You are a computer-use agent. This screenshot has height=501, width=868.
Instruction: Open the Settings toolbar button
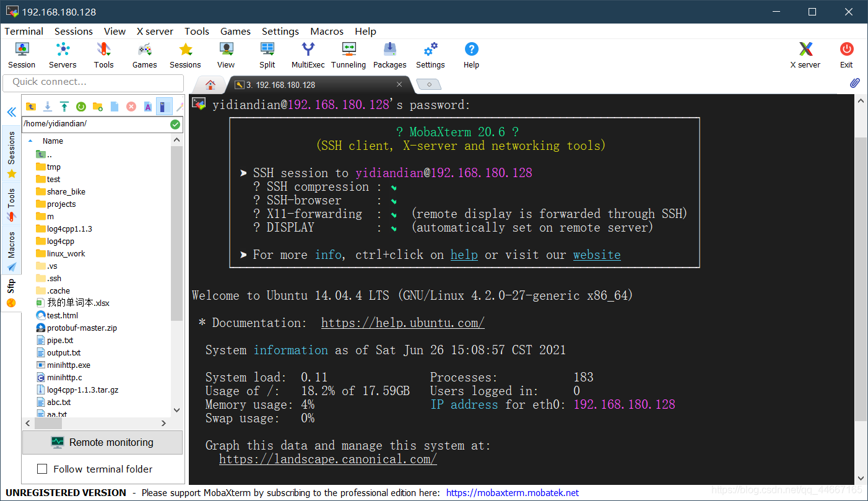coord(430,55)
